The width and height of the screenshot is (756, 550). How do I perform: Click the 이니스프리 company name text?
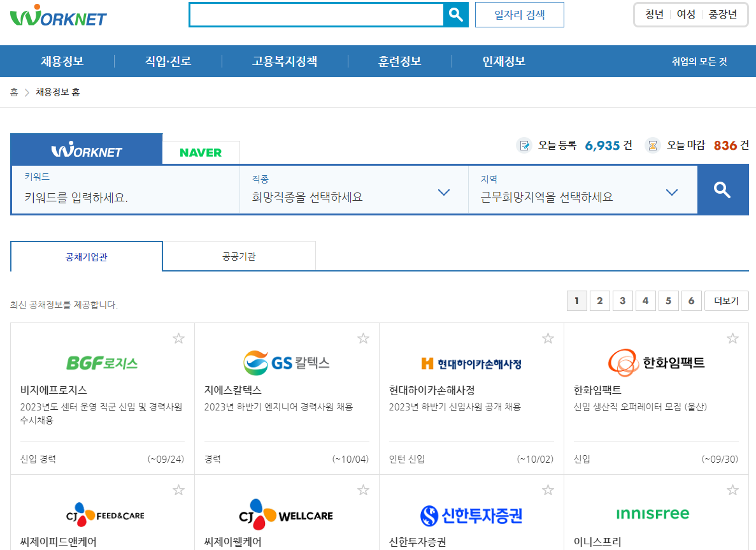click(597, 542)
